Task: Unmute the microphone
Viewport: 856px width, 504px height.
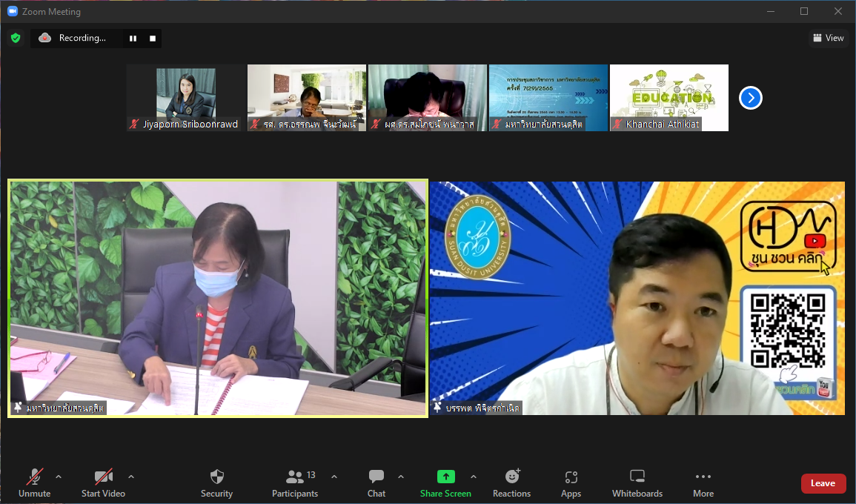Action: (34, 483)
